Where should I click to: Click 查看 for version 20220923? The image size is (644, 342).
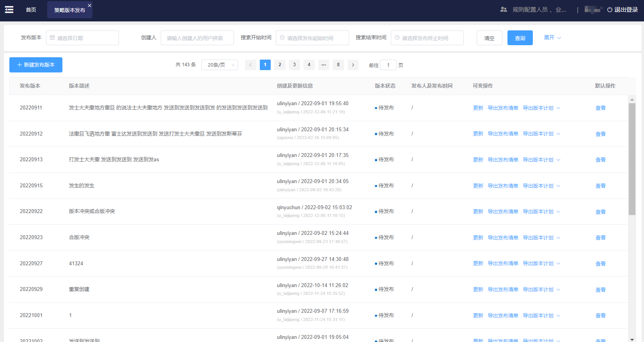coord(601,238)
